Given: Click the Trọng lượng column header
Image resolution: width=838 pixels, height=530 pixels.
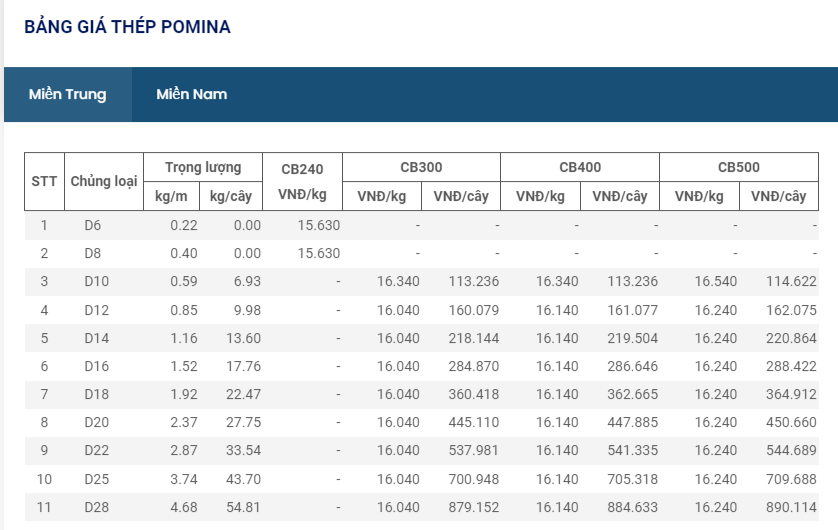Looking at the screenshot, I should point(203,167).
